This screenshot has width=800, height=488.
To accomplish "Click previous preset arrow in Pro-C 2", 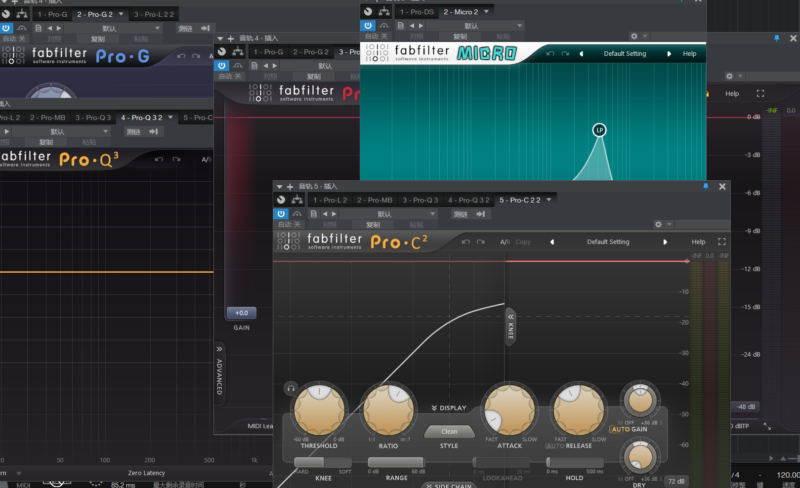I will 552,242.
